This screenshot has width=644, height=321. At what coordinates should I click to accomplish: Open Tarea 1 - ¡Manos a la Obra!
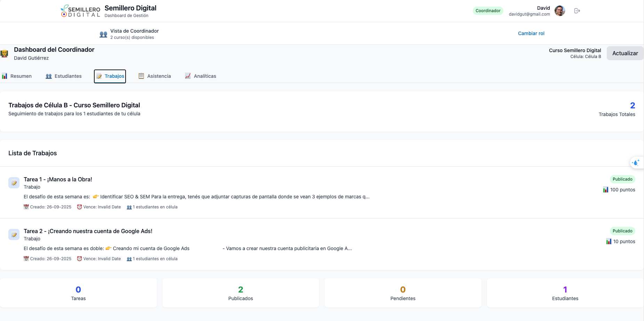click(x=58, y=179)
